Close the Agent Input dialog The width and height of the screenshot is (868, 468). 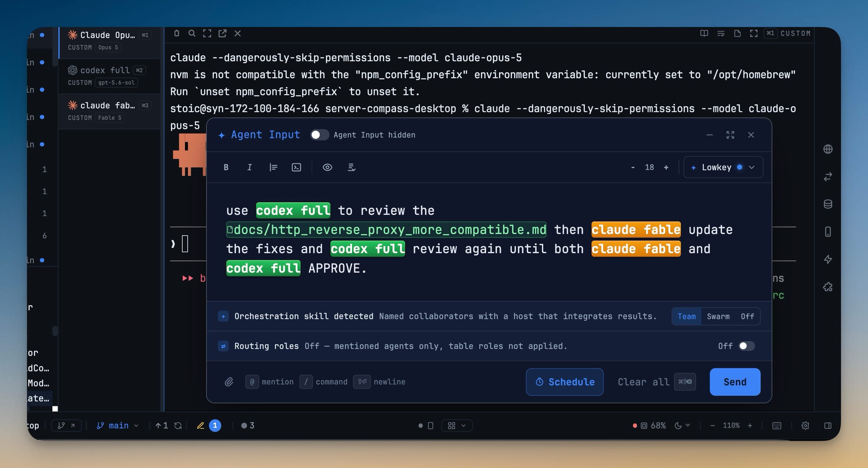[x=751, y=135]
